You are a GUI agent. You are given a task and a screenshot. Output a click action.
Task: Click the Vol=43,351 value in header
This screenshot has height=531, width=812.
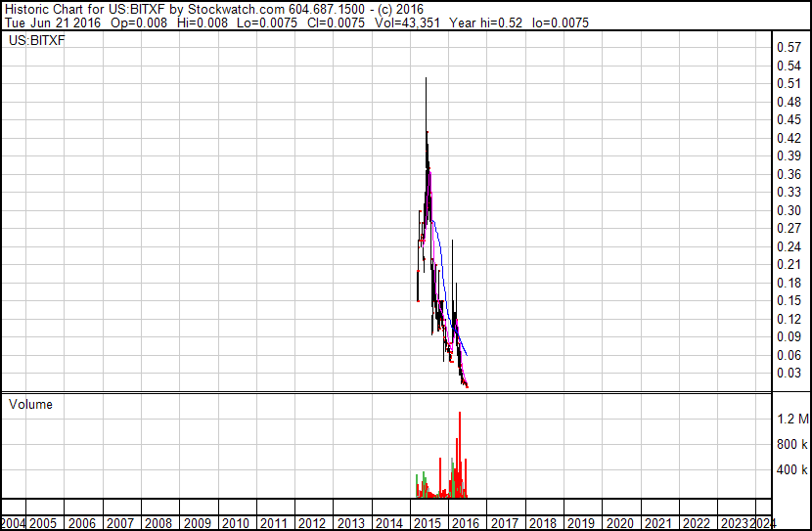coord(407,22)
